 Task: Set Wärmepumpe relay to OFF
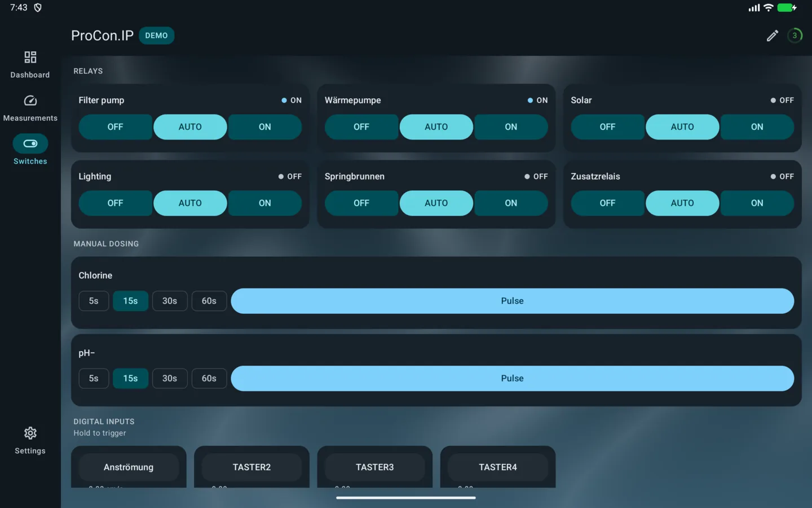361,127
